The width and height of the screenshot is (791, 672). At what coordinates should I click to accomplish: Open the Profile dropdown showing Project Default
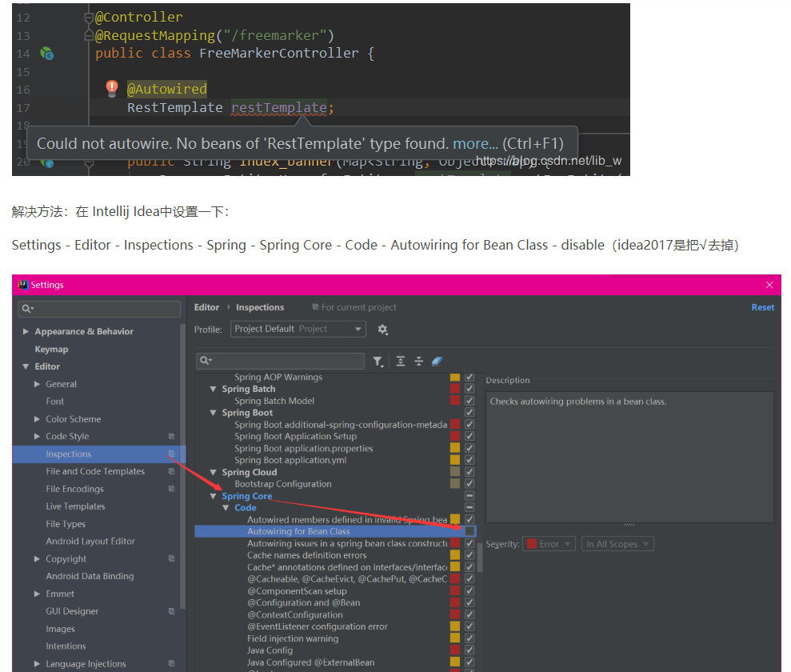coord(297,329)
